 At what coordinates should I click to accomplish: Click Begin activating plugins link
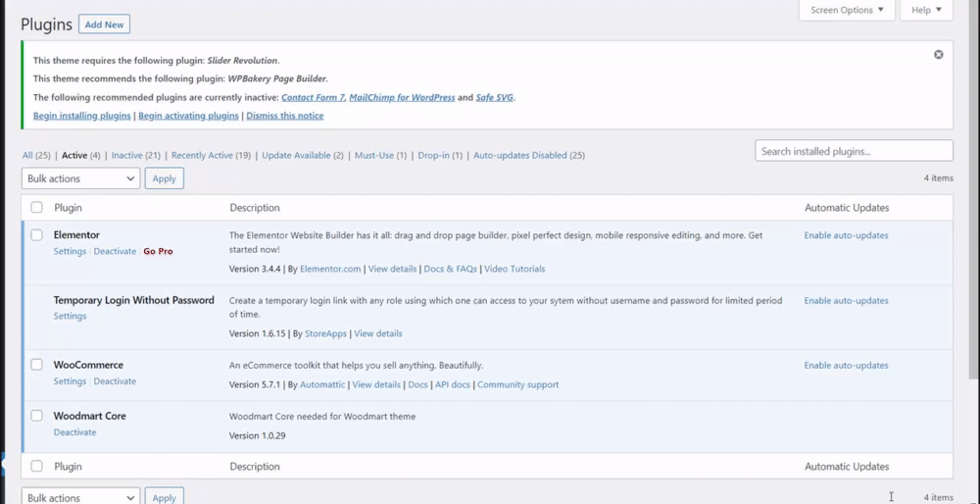pos(188,116)
